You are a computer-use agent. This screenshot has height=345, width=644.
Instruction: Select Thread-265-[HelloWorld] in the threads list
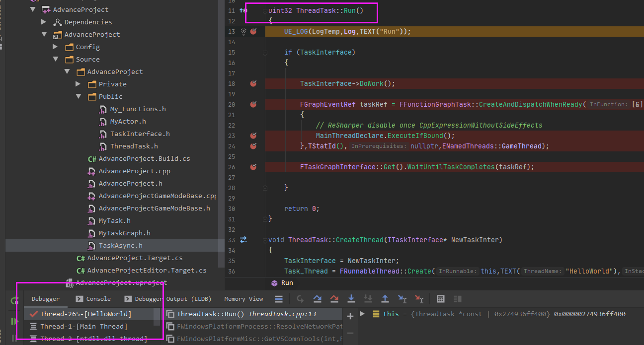coord(88,314)
